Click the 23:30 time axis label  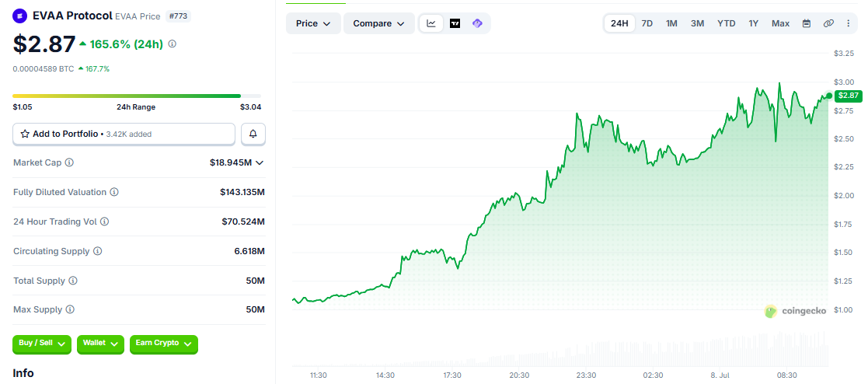point(586,375)
